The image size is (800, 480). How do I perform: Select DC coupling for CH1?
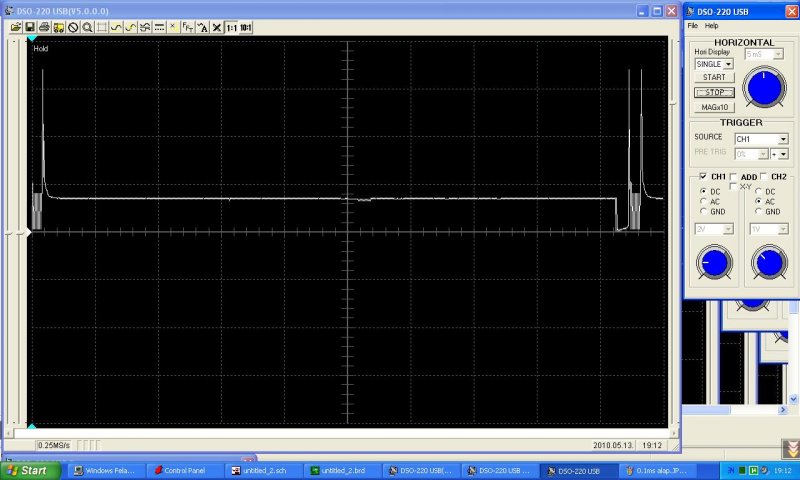[x=704, y=191]
